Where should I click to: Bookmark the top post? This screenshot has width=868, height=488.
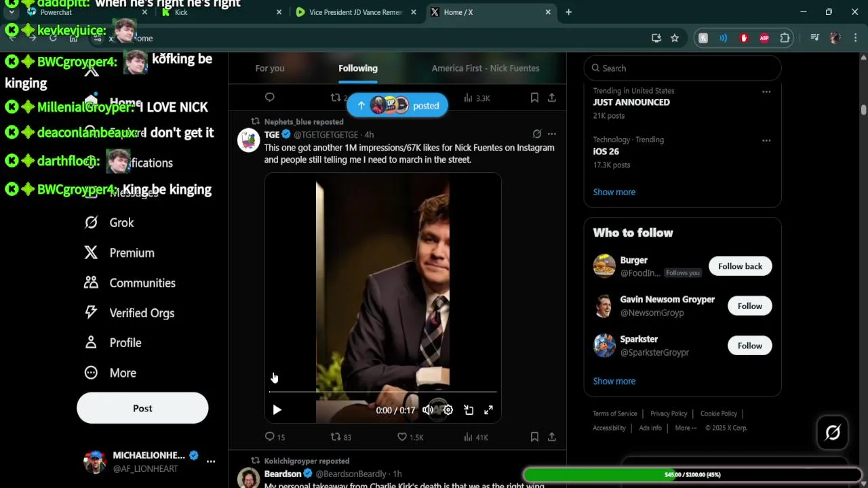[534, 98]
